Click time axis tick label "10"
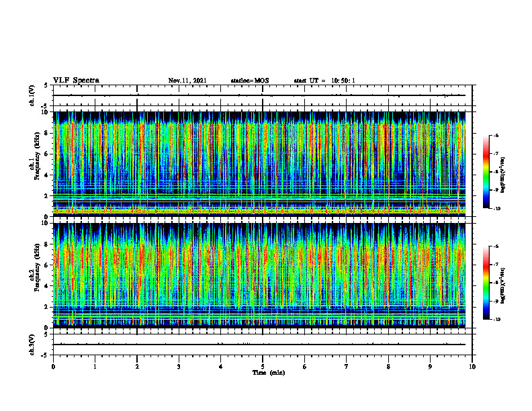Image resolution: width=532 pixels, height=411 pixels. pyautogui.click(x=472, y=367)
